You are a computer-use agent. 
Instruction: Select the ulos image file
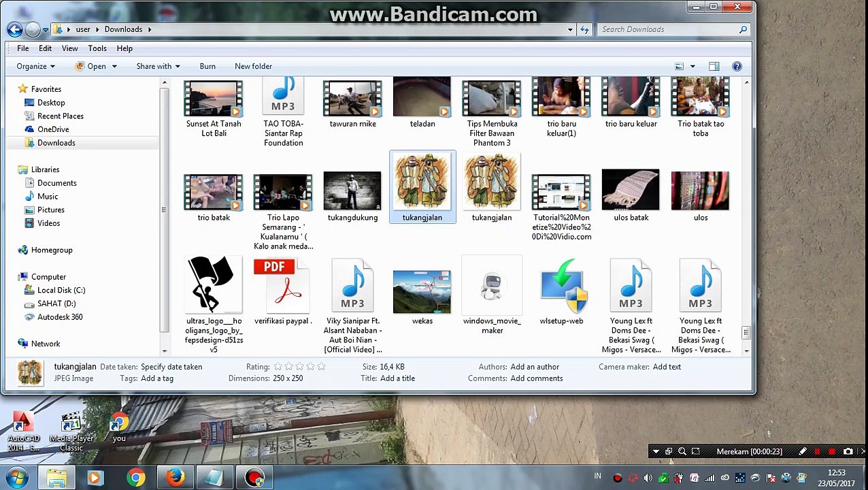coord(700,196)
